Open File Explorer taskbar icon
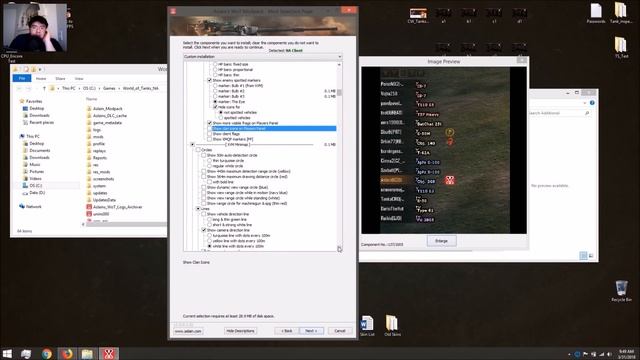640x360 pixels. pos(87,353)
